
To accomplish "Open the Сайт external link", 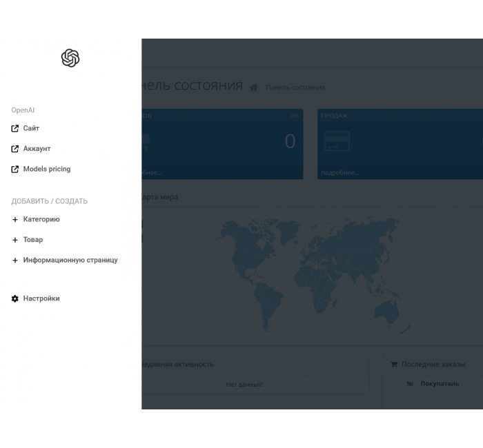I will click(31, 128).
